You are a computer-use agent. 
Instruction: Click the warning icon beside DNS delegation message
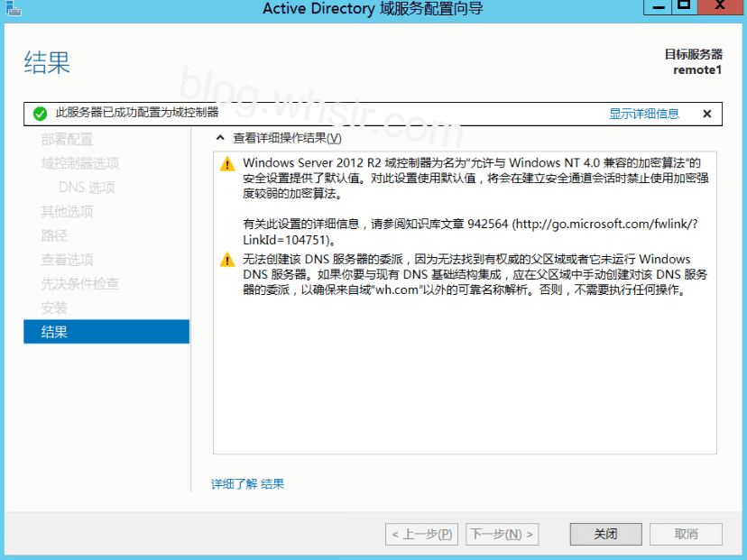pos(227,260)
